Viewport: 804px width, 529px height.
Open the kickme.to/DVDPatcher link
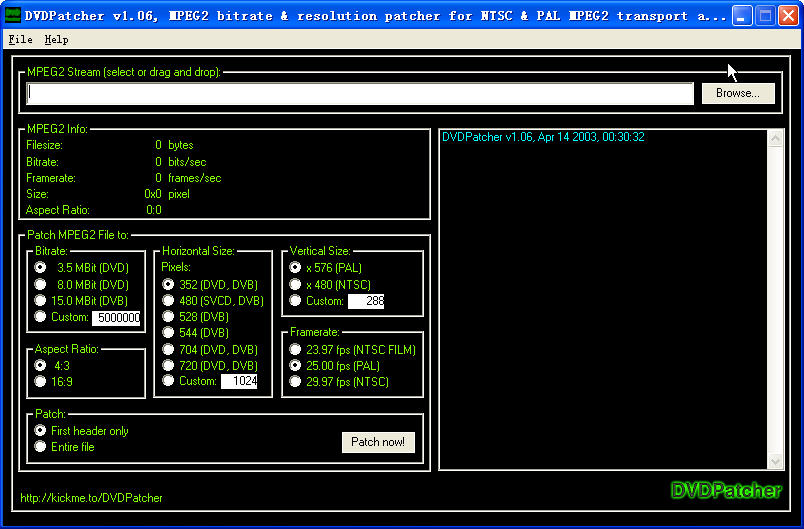91,498
